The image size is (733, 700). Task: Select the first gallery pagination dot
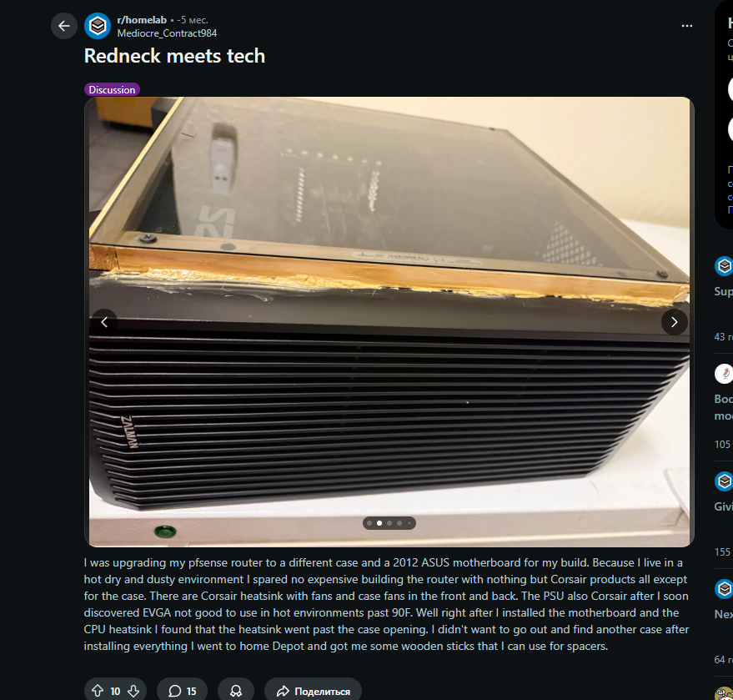369,523
